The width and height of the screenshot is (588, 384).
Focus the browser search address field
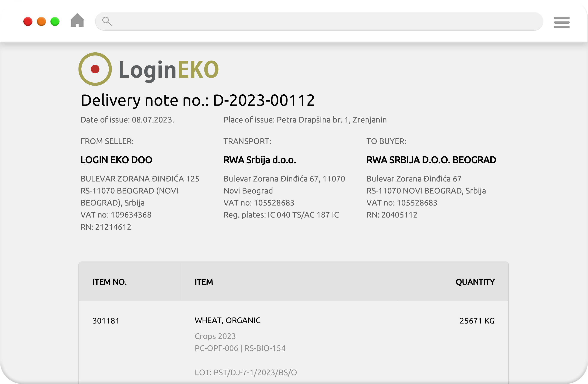pyautogui.click(x=319, y=21)
